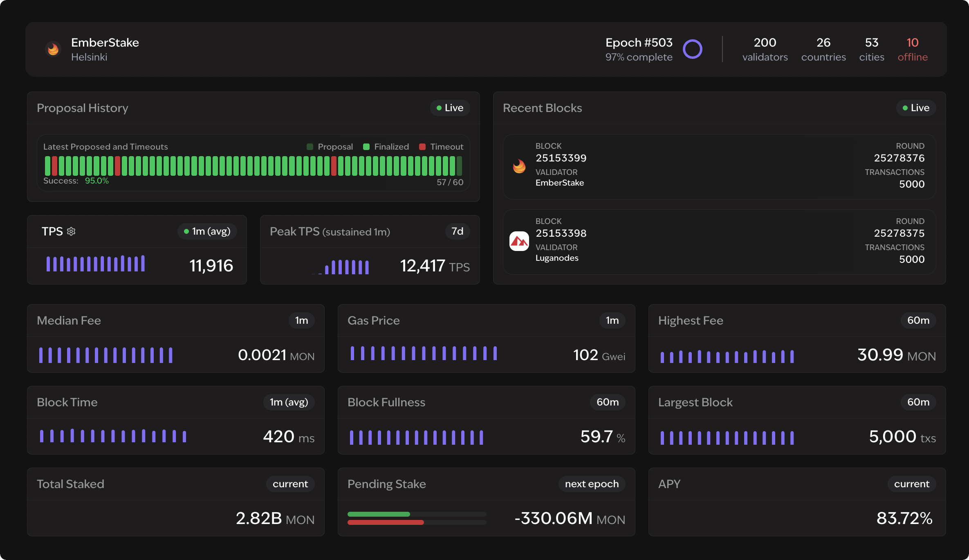This screenshot has width=969, height=560.
Task: Click the Pending Stake progress bar
Action: pyautogui.click(x=417, y=517)
